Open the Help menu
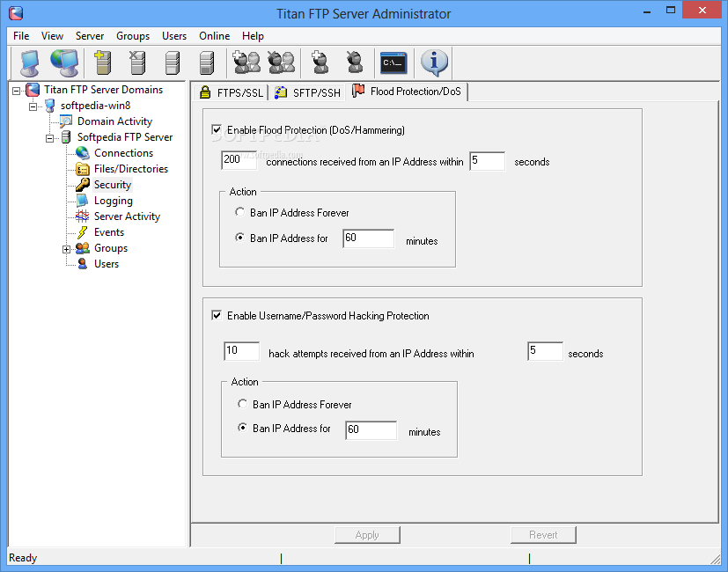 (253, 36)
